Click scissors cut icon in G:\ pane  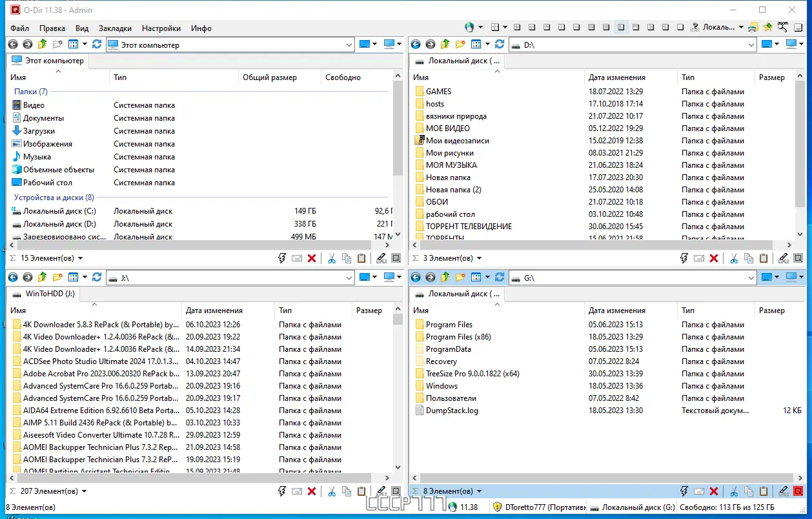pyautogui.click(x=734, y=491)
